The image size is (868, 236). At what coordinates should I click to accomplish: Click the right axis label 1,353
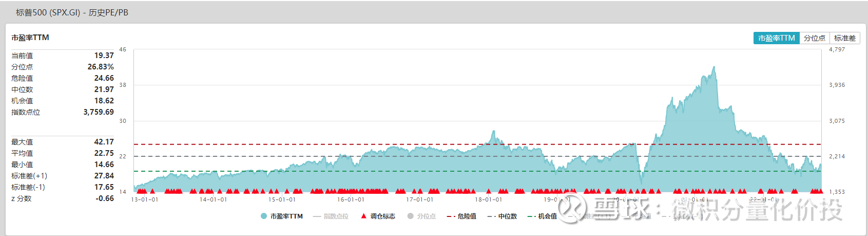tap(837, 192)
